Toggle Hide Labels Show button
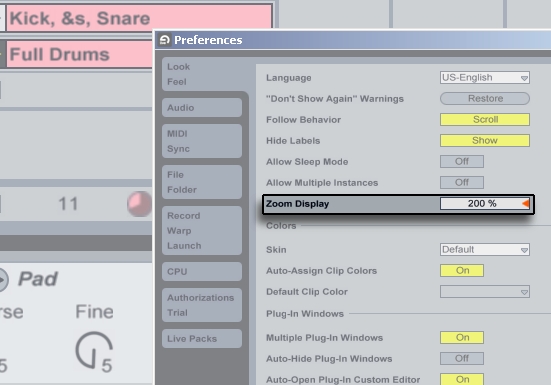Viewport: 551px width, 385px height. pyautogui.click(x=485, y=141)
